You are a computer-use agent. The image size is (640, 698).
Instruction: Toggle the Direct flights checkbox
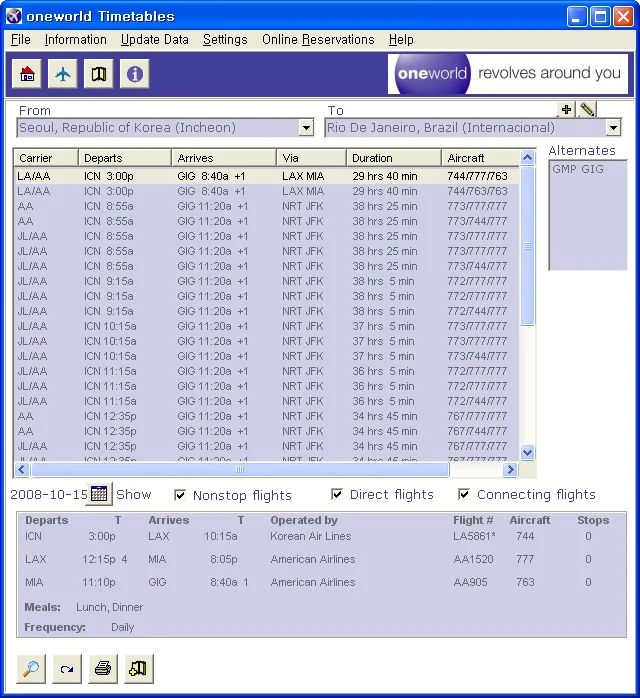click(337, 494)
